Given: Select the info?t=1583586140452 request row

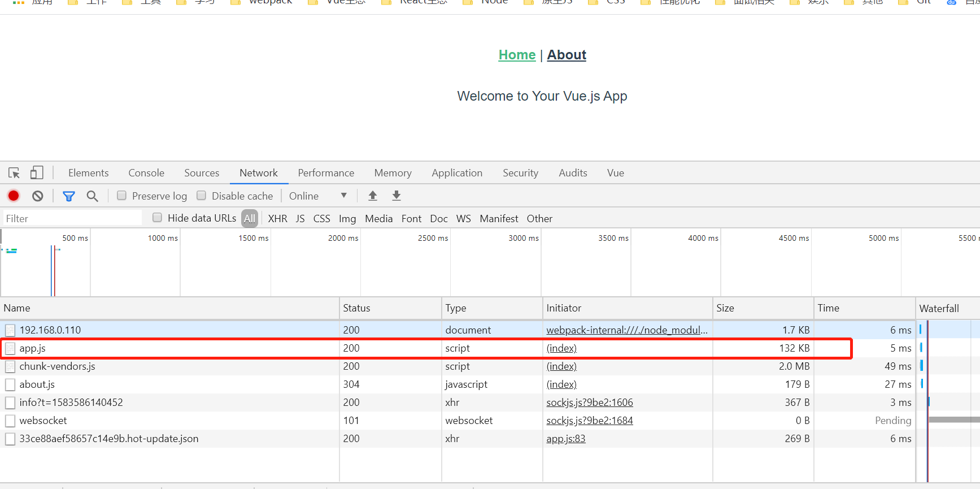Looking at the screenshot, I should tap(458, 403).
